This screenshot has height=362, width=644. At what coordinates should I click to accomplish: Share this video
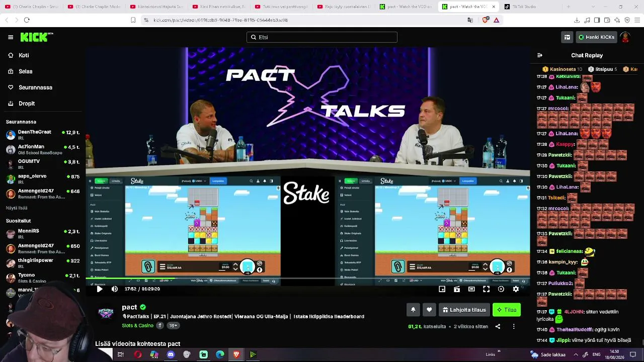tap(498, 326)
